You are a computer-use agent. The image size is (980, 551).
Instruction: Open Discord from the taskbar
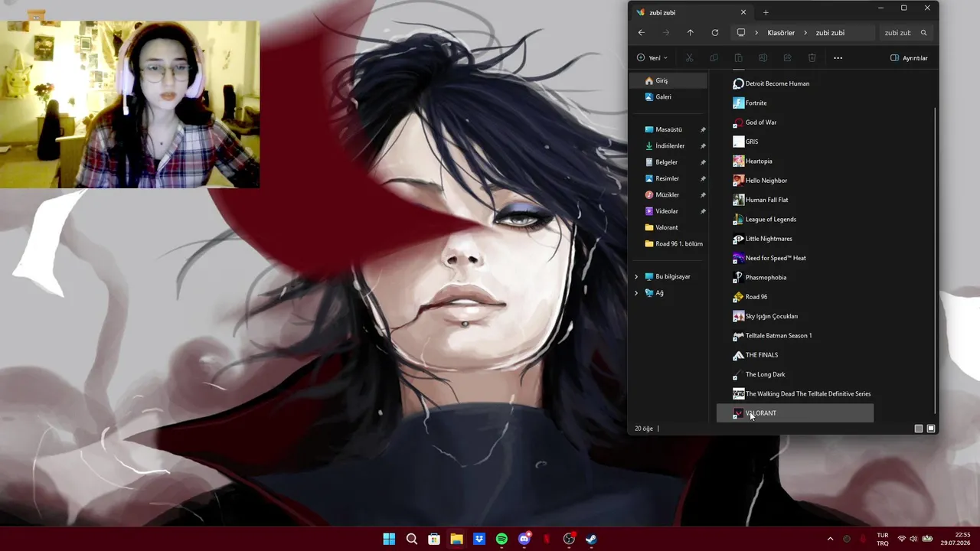[524, 539]
